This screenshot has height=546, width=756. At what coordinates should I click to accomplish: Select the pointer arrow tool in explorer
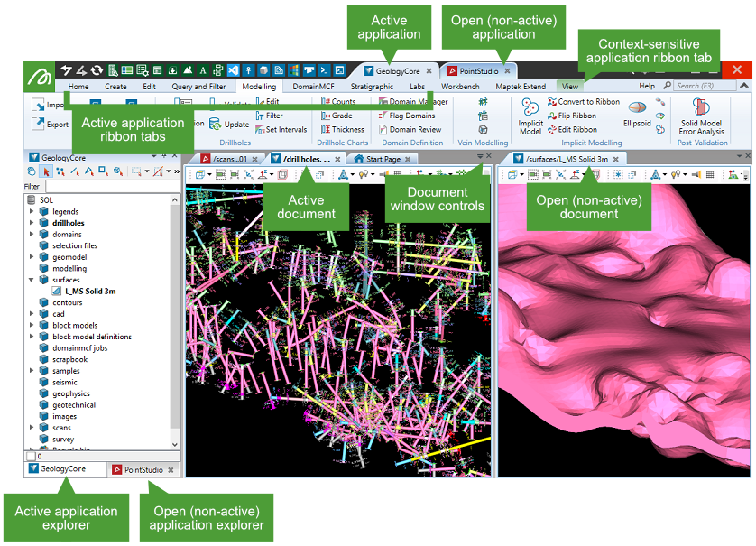(x=46, y=171)
